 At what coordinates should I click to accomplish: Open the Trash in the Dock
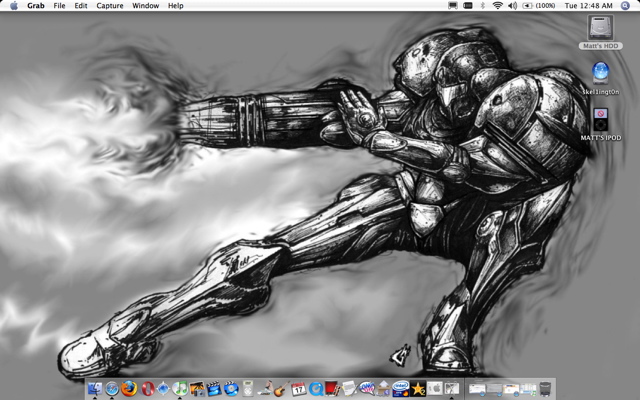pyautogui.click(x=545, y=388)
